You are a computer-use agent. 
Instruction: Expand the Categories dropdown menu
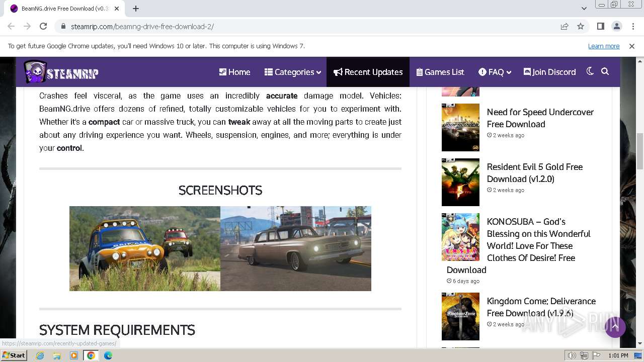tap(293, 72)
